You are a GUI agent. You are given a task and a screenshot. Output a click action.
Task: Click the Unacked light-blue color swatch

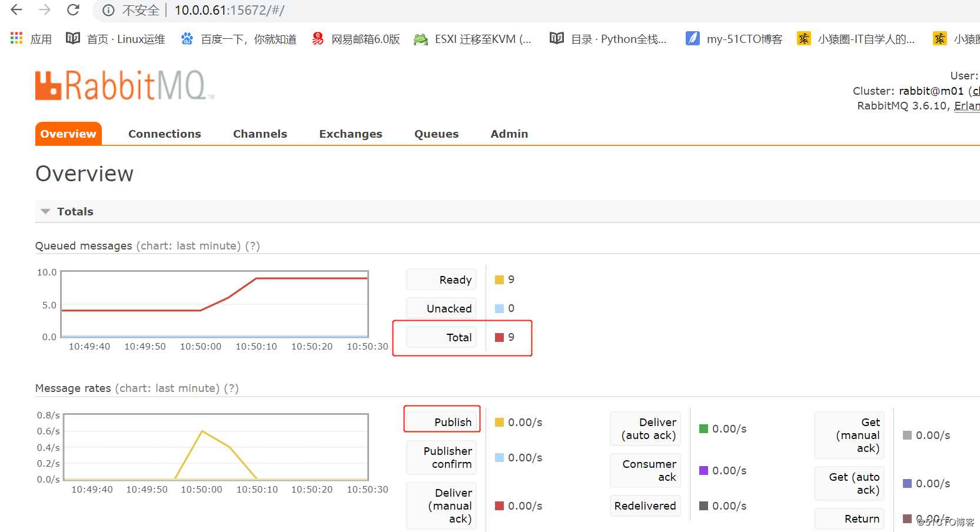[x=499, y=308]
